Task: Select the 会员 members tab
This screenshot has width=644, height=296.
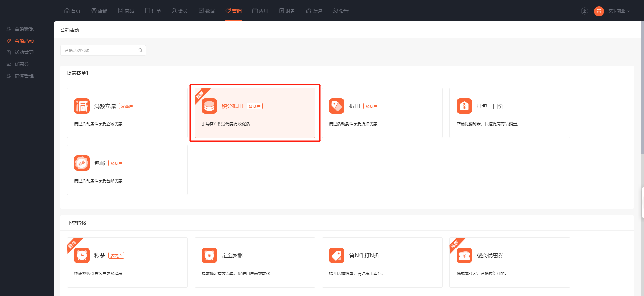Action: (x=180, y=11)
